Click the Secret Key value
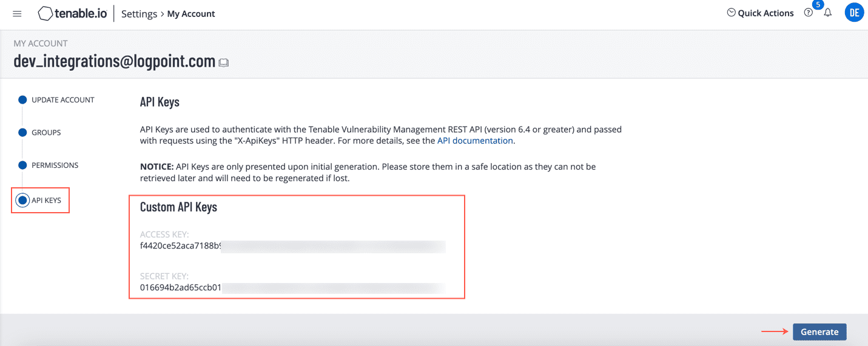868x346 pixels. pyautogui.click(x=180, y=287)
